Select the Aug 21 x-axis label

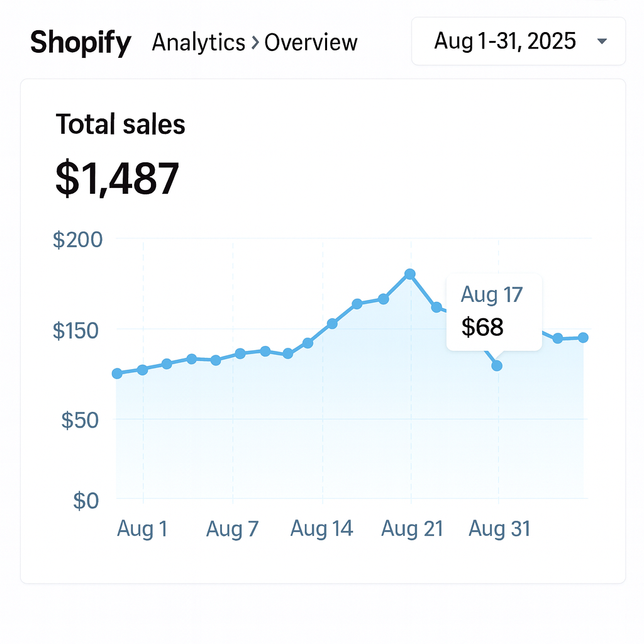click(412, 529)
